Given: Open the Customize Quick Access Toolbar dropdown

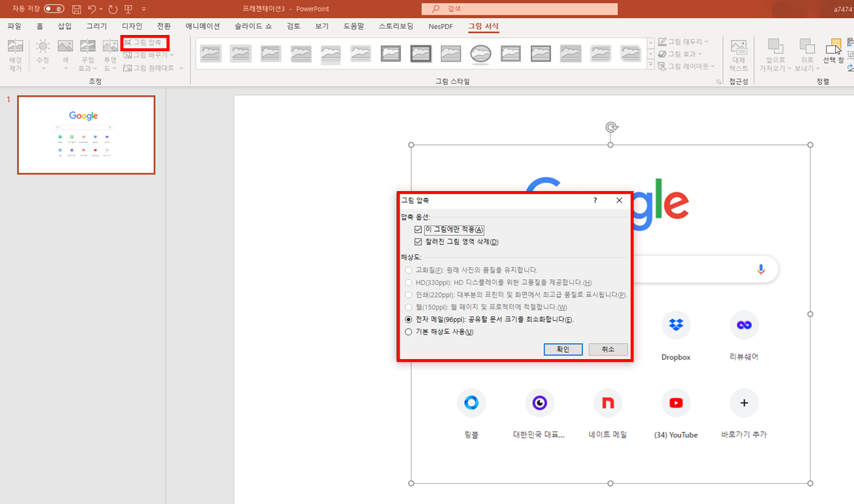Looking at the screenshot, I should pyautogui.click(x=144, y=8).
